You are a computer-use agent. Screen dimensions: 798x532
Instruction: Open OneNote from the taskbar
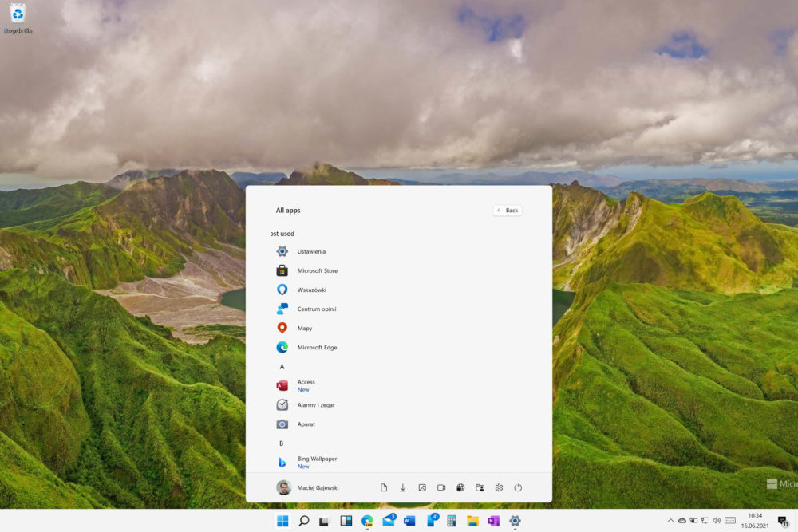[x=494, y=521]
